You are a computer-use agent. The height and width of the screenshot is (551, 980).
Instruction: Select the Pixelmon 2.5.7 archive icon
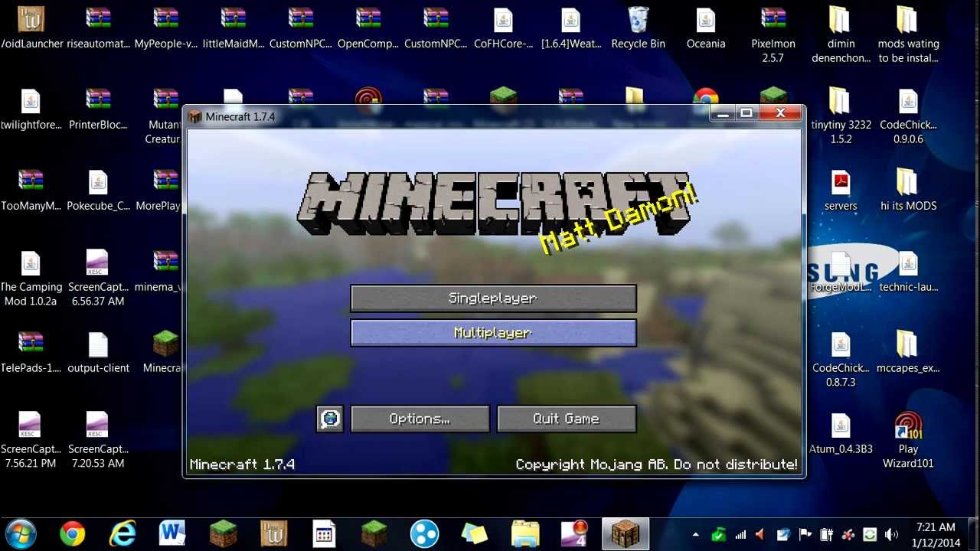tap(773, 34)
